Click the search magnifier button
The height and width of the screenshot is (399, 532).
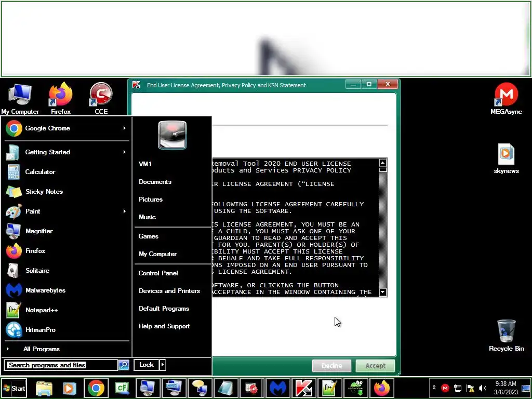(124, 365)
